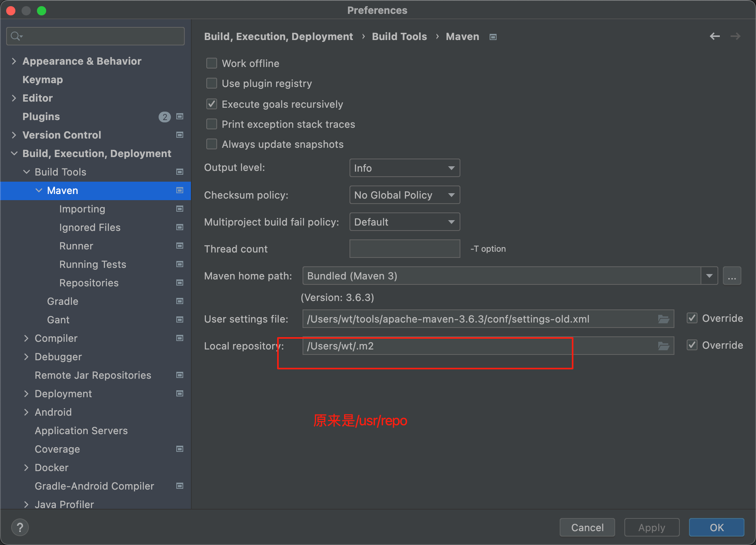Expand the Compiler tree node
This screenshot has height=545, width=756.
click(x=26, y=338)
